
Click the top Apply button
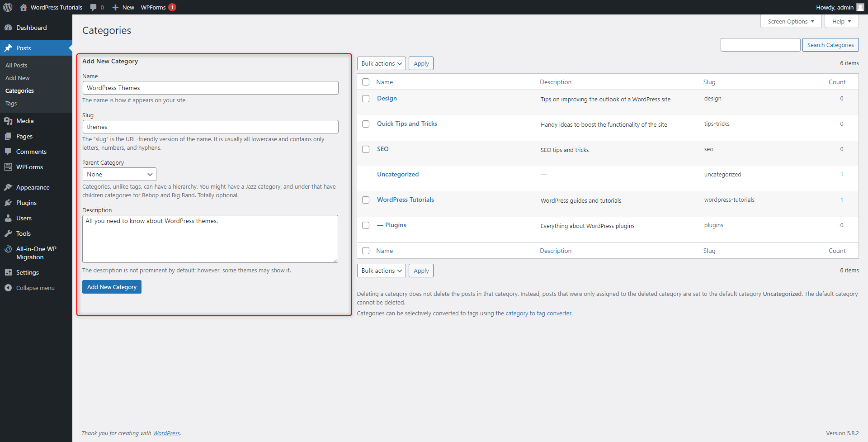[421, 63]
